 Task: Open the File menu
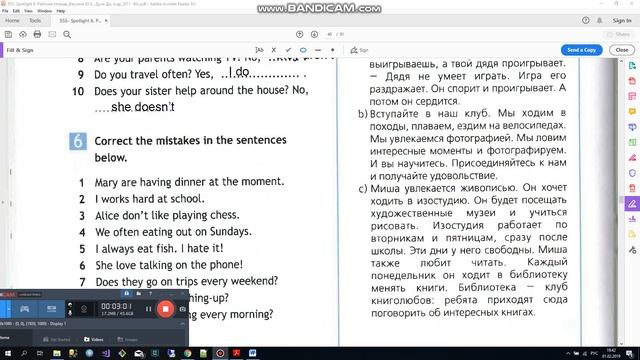[5, 11]
